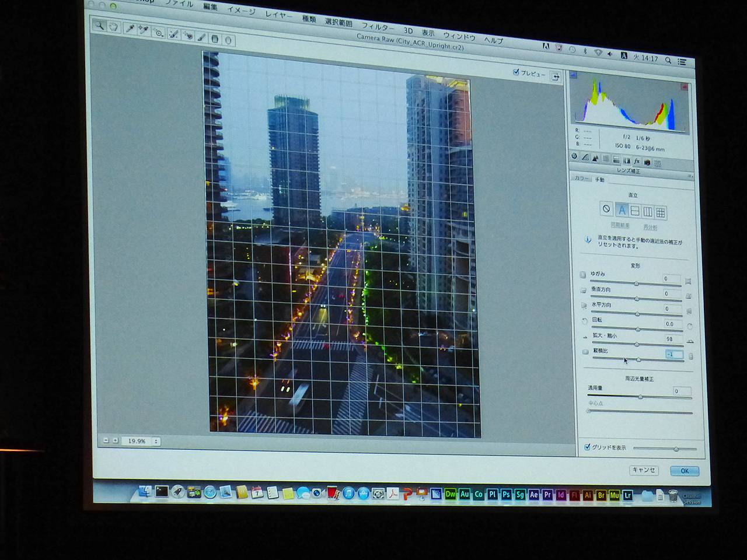
Task: Open the ファイル menu
Action: 179,3
